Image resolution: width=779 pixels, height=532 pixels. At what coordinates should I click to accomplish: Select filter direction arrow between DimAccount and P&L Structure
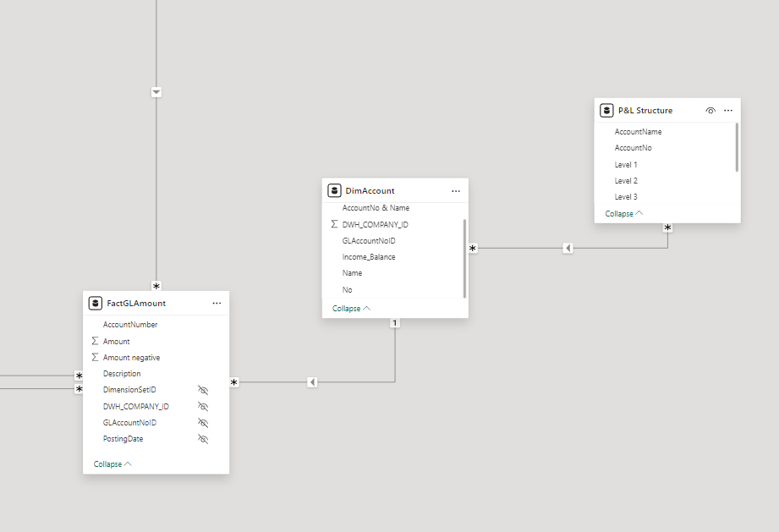568,248
